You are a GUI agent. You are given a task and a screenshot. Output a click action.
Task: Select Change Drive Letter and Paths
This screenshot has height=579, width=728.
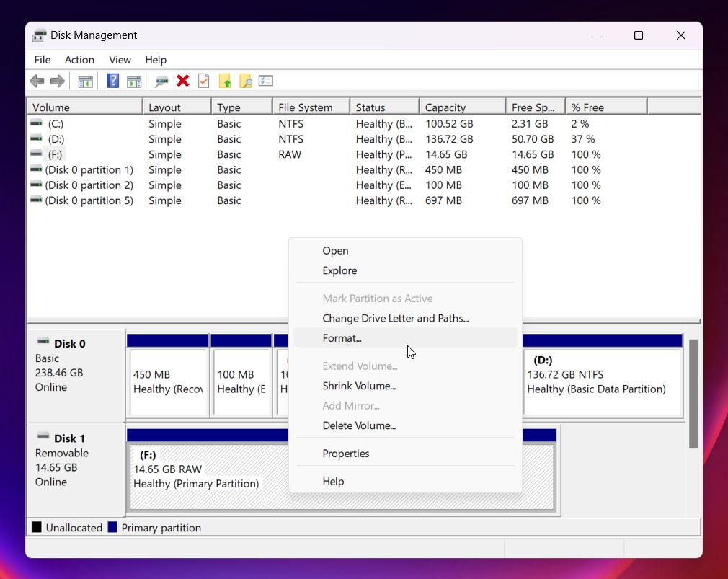point(405,319)
